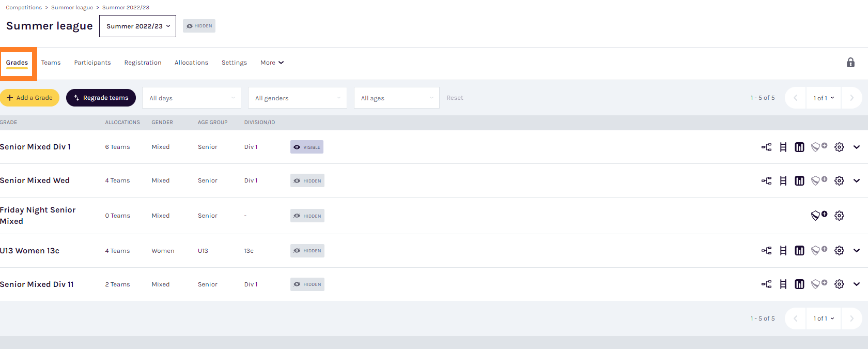Toggle the VISIBLE badge on Senior Mixed Div 1
Image resolution: width=868 pixels, height=349 pixels.
307,147
